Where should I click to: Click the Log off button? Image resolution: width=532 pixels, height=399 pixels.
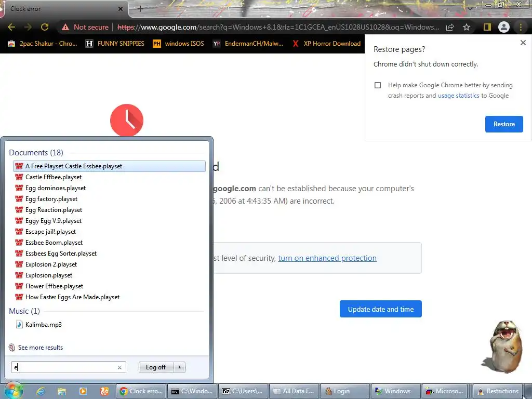pos(156,367)
